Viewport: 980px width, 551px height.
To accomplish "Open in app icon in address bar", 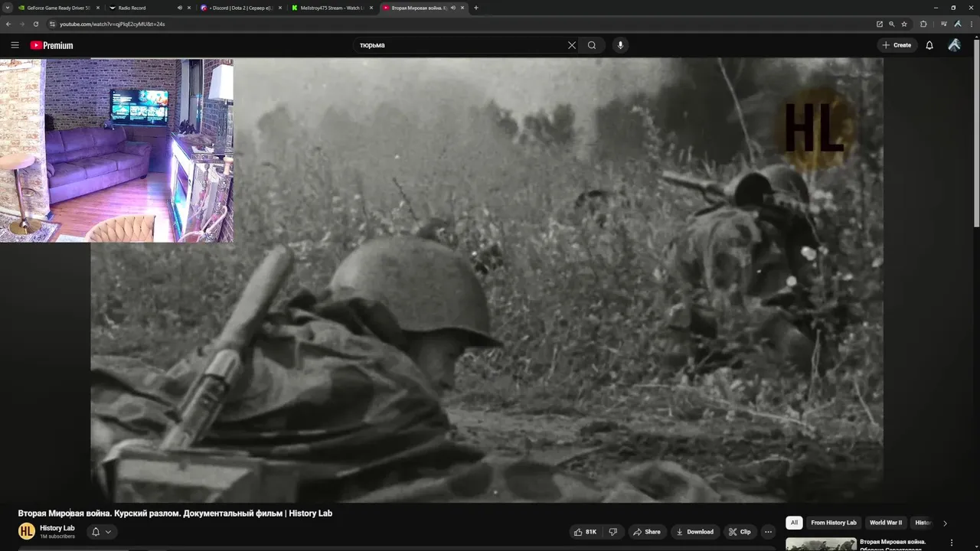I will pos(880,24).
